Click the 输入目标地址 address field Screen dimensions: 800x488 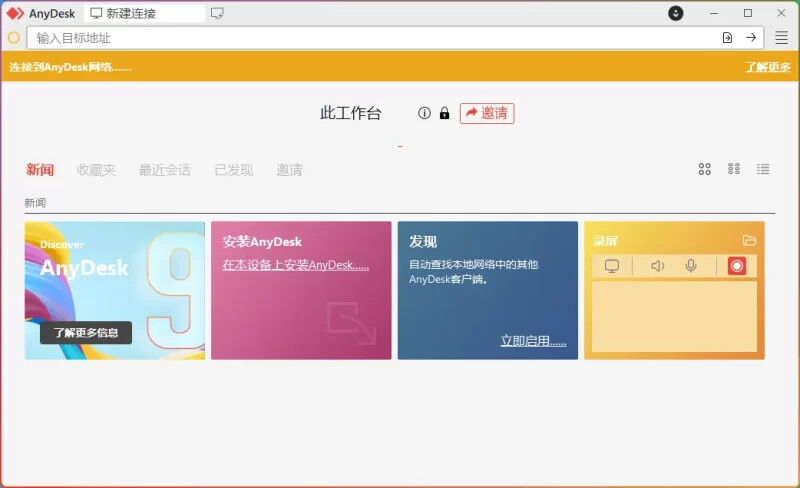click(370, 38)
